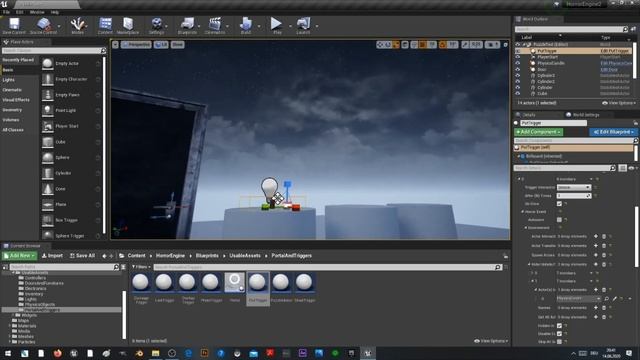Viewport: 640px width, 360px height.
Task: Click the After (N) Times number field
Action: pyautogui.click(x=573, y=196)
